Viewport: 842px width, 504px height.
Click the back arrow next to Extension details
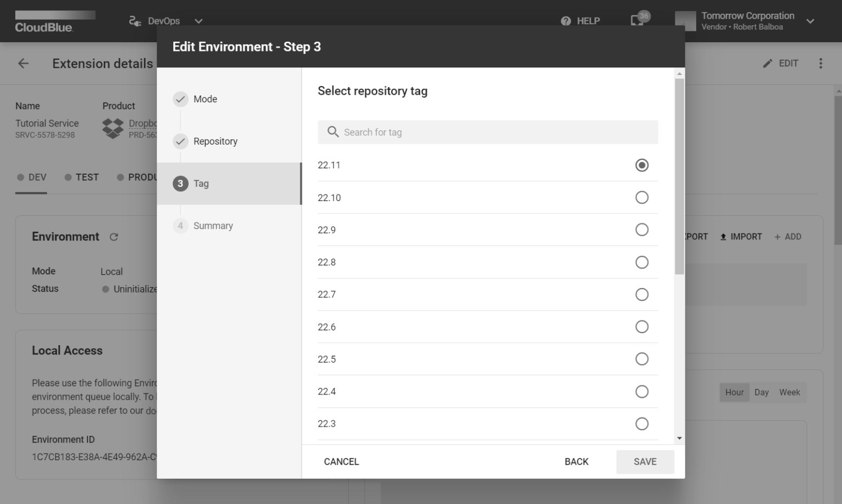[x=23, y=64]
